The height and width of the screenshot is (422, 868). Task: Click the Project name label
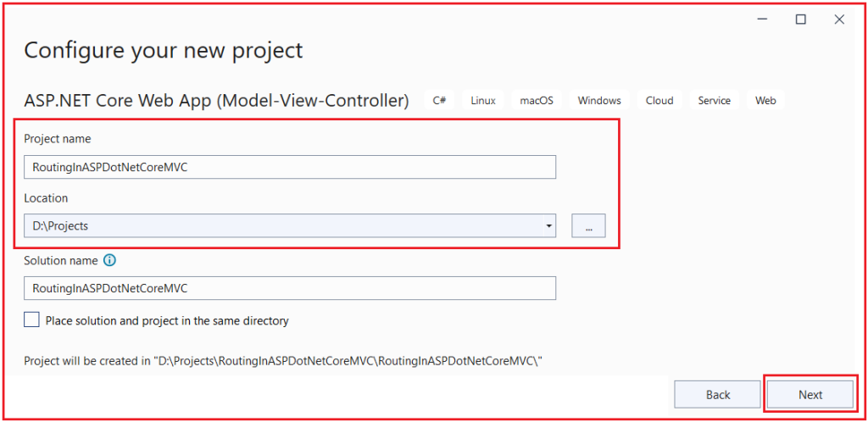click(x=57, y=139)
